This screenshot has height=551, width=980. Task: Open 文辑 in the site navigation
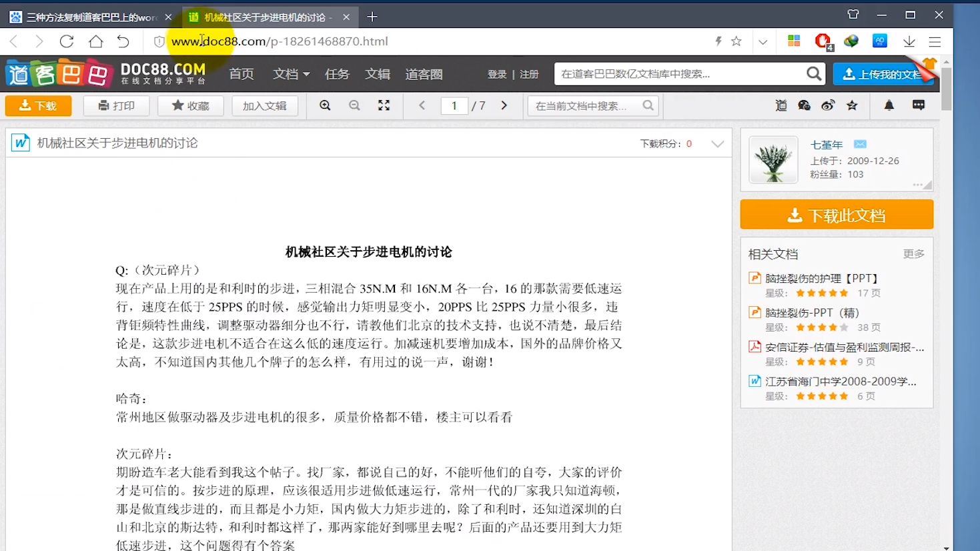click(378, 74)
